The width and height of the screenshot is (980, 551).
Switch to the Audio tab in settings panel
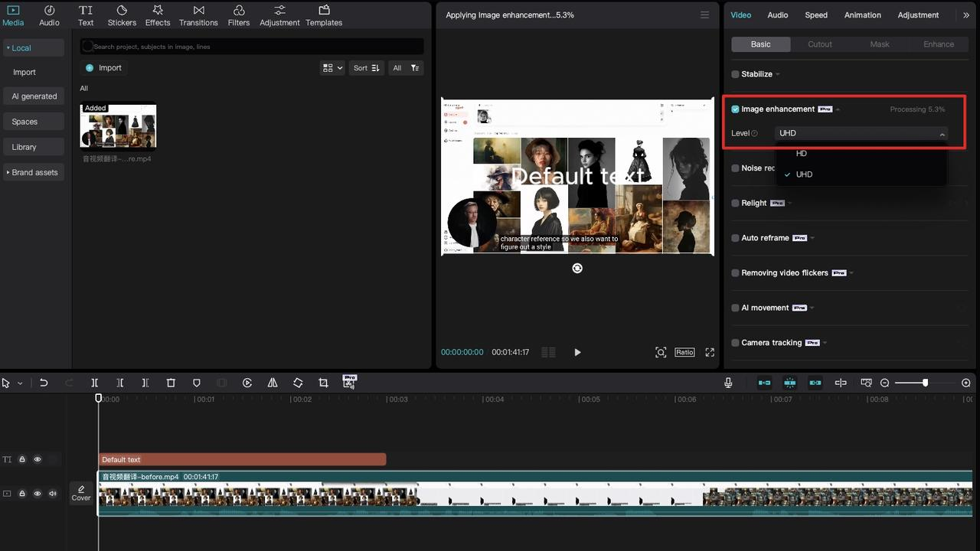tap(776, 15)
